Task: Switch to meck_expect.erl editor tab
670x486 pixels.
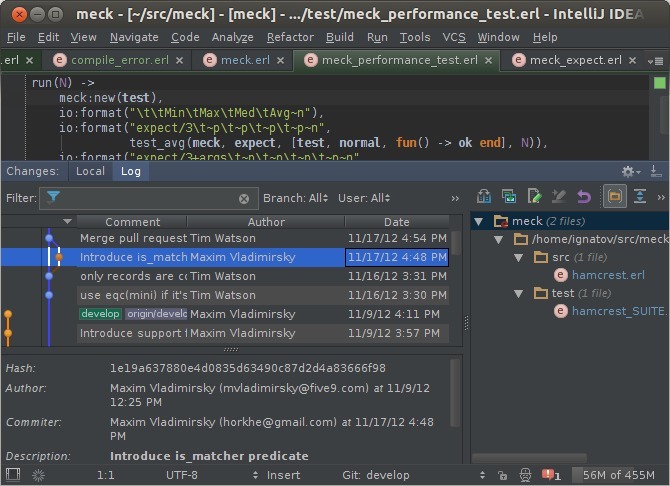Action: [576, 60]
